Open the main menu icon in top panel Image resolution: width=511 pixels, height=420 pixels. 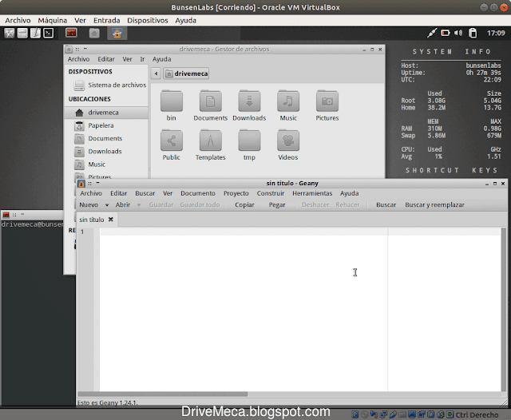coord(9,34)
